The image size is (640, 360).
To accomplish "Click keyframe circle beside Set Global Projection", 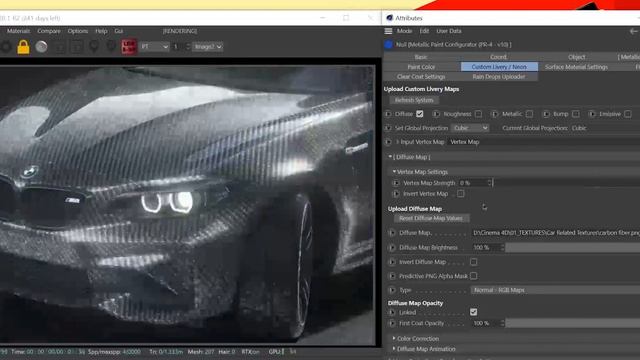I will coord(388,128).
